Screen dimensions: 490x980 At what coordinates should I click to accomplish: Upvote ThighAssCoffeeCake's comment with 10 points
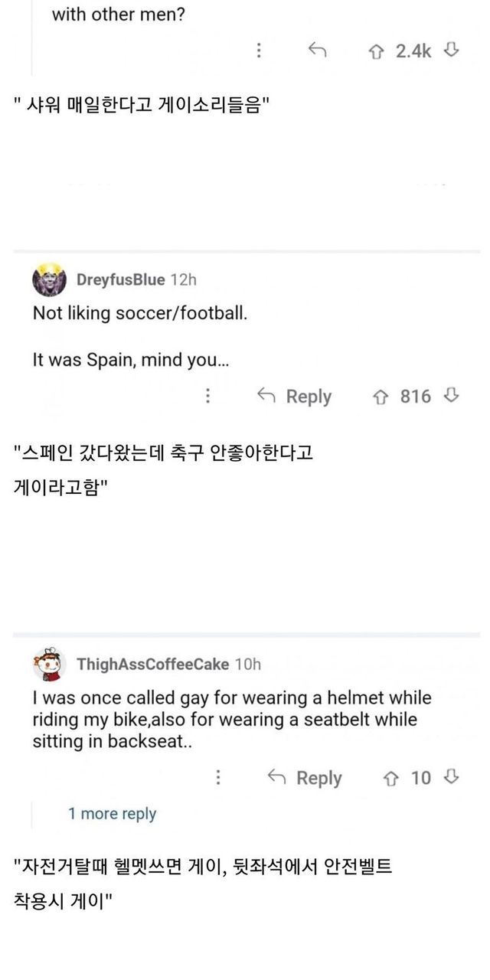pos(390,779)
